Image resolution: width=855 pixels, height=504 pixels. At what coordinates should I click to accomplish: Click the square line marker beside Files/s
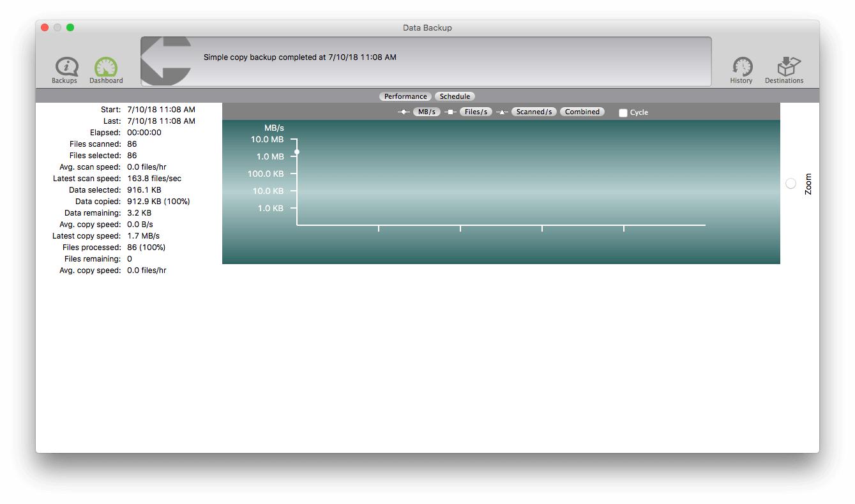pyautogui.click(x=450, y=112)
